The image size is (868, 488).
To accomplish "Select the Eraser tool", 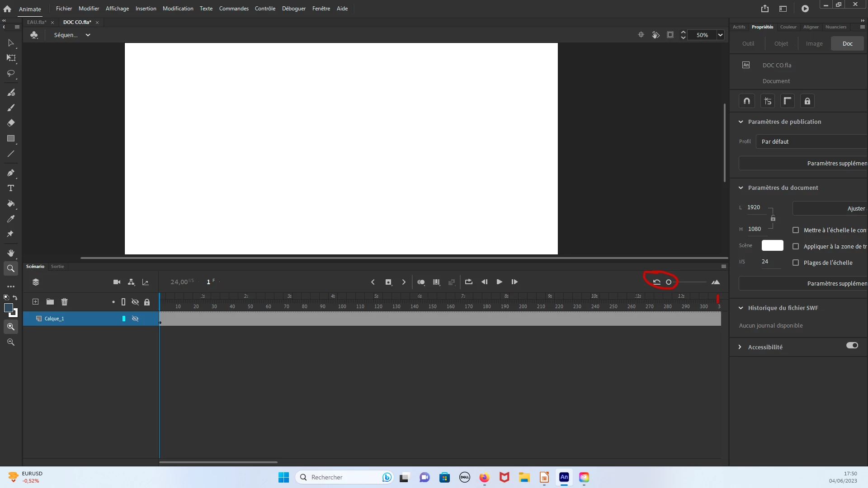I will click(11, 123).
